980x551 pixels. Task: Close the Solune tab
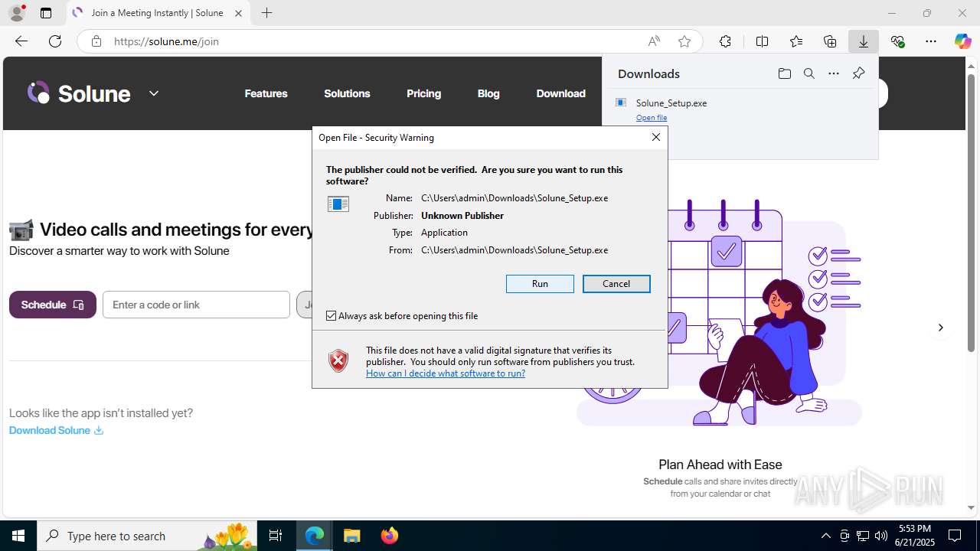[238, 13]
